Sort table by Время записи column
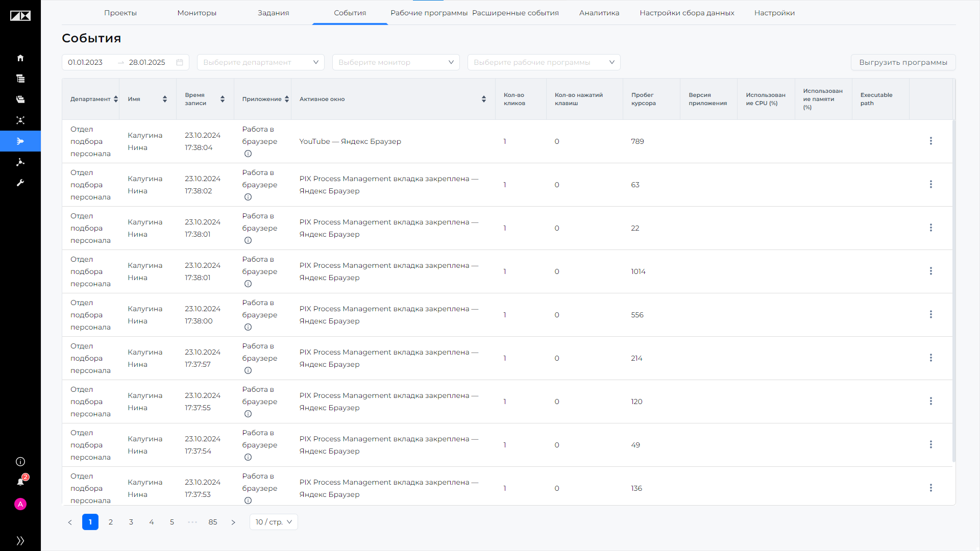The height and width of the screenshot is (551, 980). coord(223,99)
